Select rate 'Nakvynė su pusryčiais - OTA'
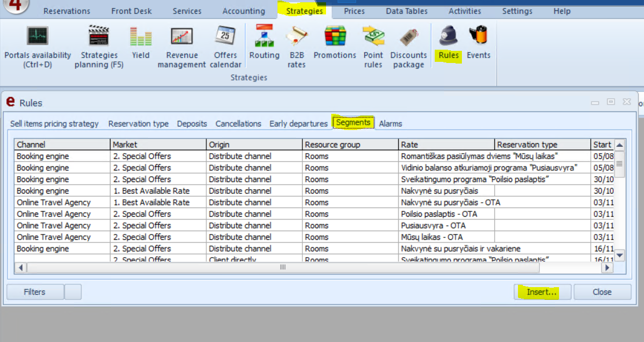 [450, 202]
